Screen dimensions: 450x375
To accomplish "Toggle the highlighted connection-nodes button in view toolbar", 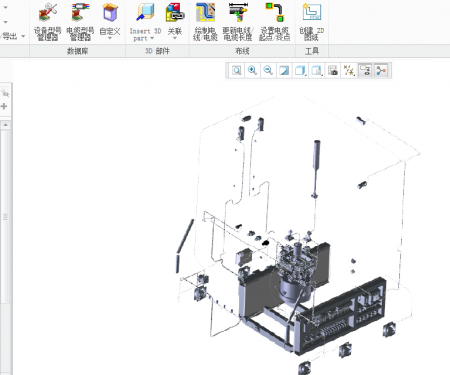I will coord(381,70).
